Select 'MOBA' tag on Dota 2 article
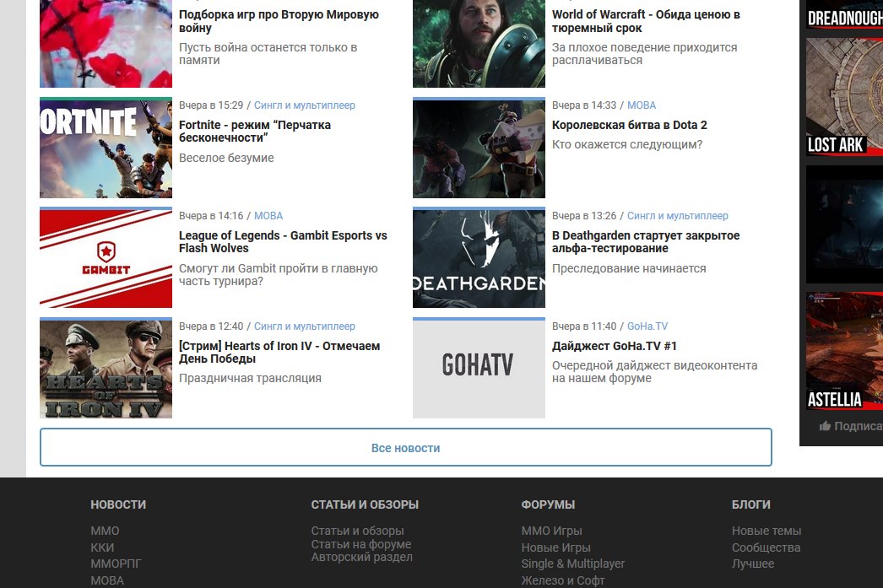This screenshot has width=883, height=588. (x=642, y=105)
